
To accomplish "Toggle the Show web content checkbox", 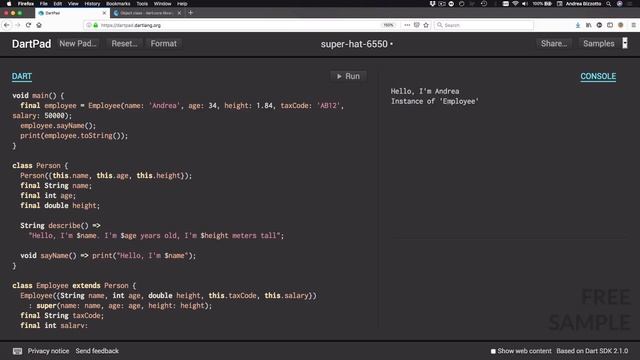I will 493,351.
